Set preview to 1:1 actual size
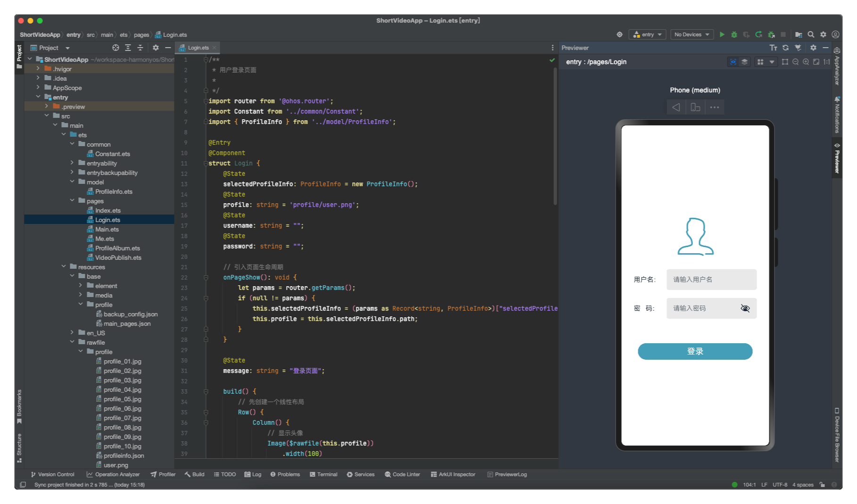Image resolution: width=857 pixels, height=504 pixels. [826, 62]
